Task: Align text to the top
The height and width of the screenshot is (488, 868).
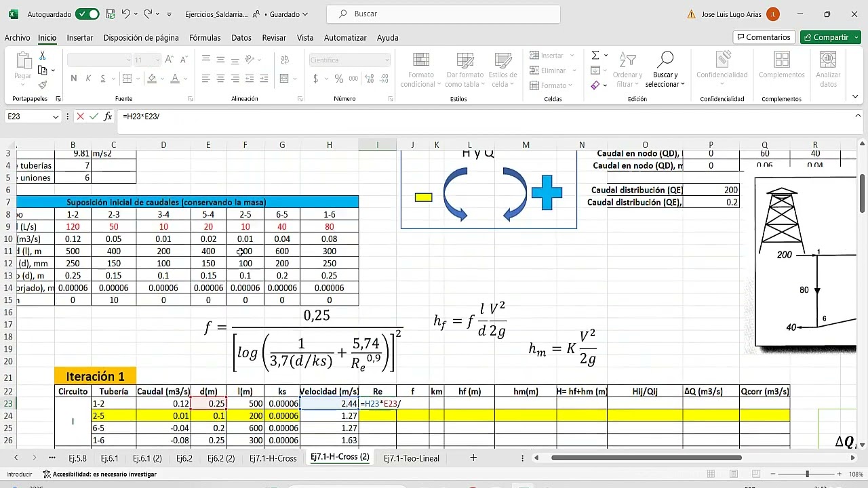Action: click(x=205, y=60)
